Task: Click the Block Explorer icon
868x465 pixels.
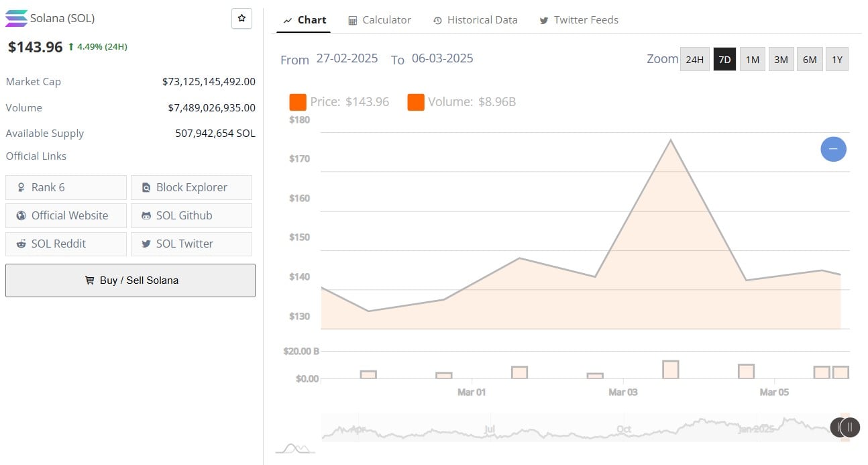Action: coord(146,188)
